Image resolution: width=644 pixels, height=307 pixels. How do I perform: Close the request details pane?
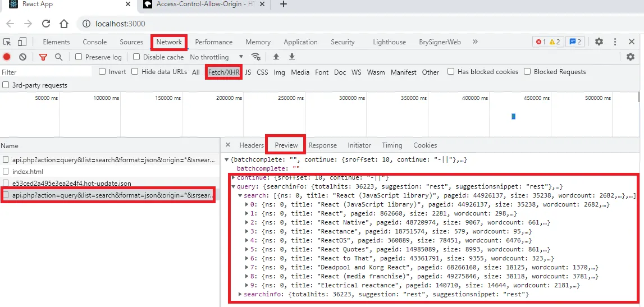click(229, 145)
